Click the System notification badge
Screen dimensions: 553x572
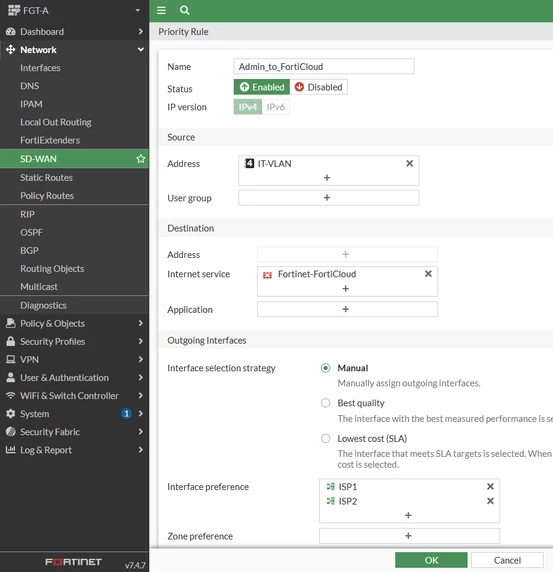click(x=126, y=414)
